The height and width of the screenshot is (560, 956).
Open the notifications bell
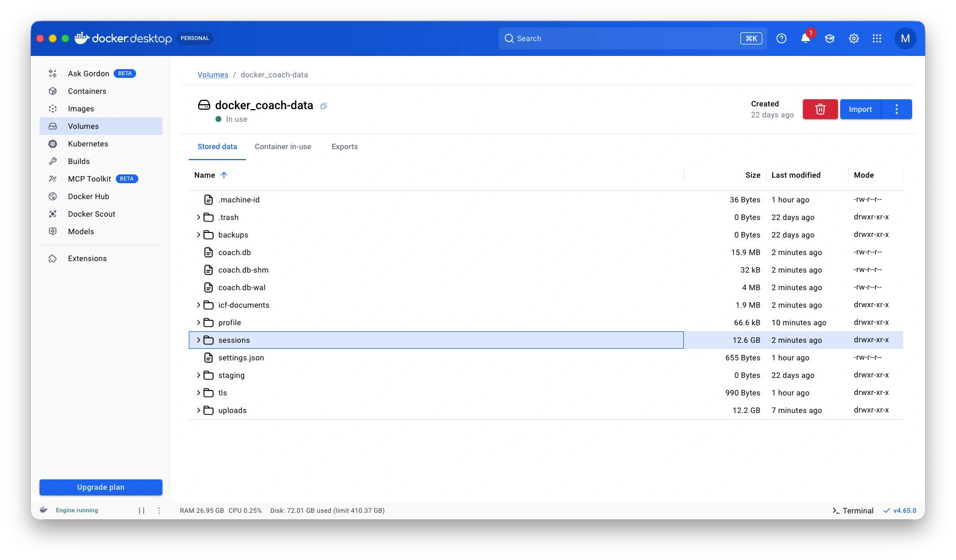[805, 38]
